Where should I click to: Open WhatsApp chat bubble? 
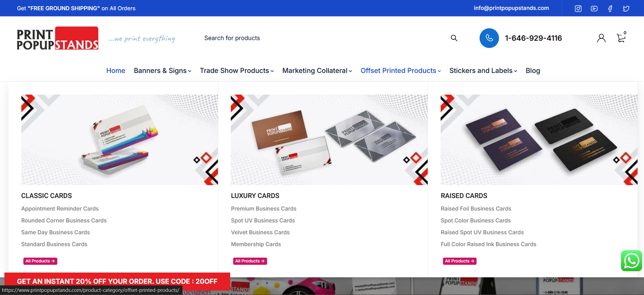tap(631, 261)
